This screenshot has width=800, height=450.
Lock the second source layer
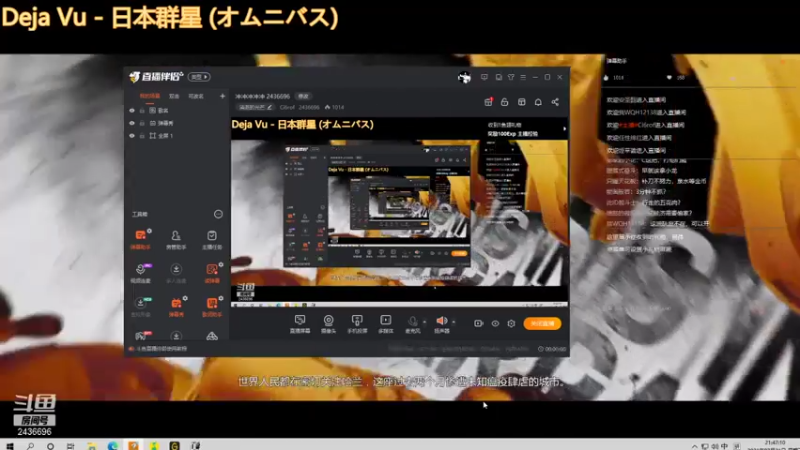click(x=142, y=123)
